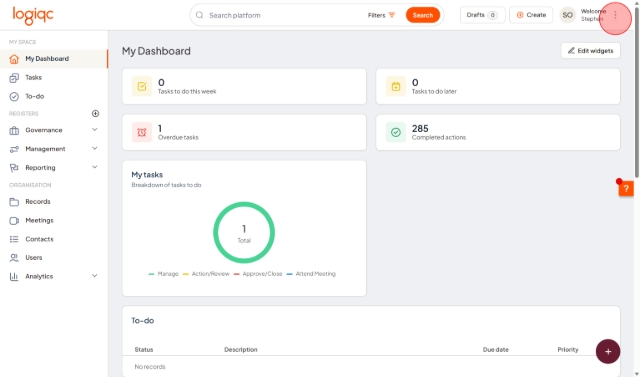Image resolution: width=640 pixels, height=377 pixels.
Task: Open My Dashboard home icon
Action: tap(14, 59)
